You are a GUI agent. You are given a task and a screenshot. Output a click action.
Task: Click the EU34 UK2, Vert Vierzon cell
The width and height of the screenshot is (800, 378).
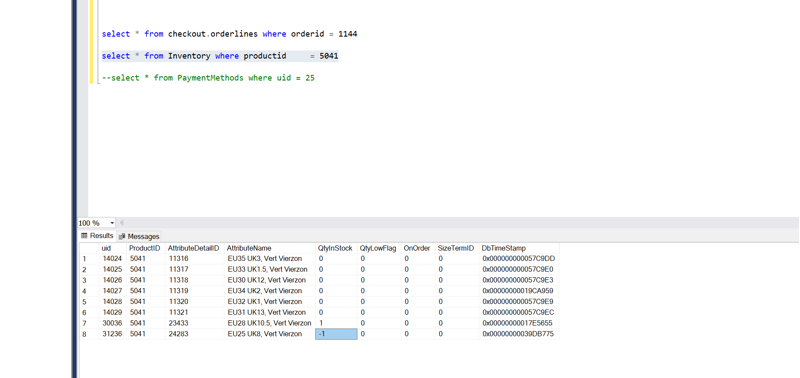coord(269,291)
